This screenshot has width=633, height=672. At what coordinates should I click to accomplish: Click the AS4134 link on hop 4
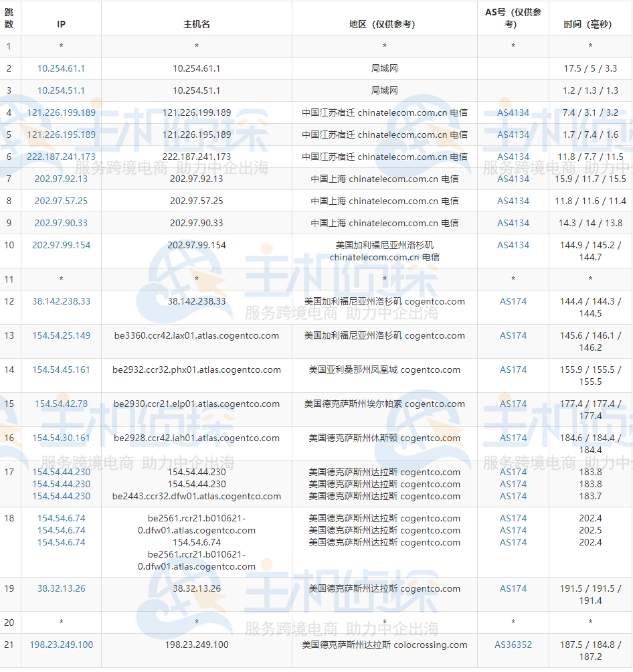(x=512, y=112)
